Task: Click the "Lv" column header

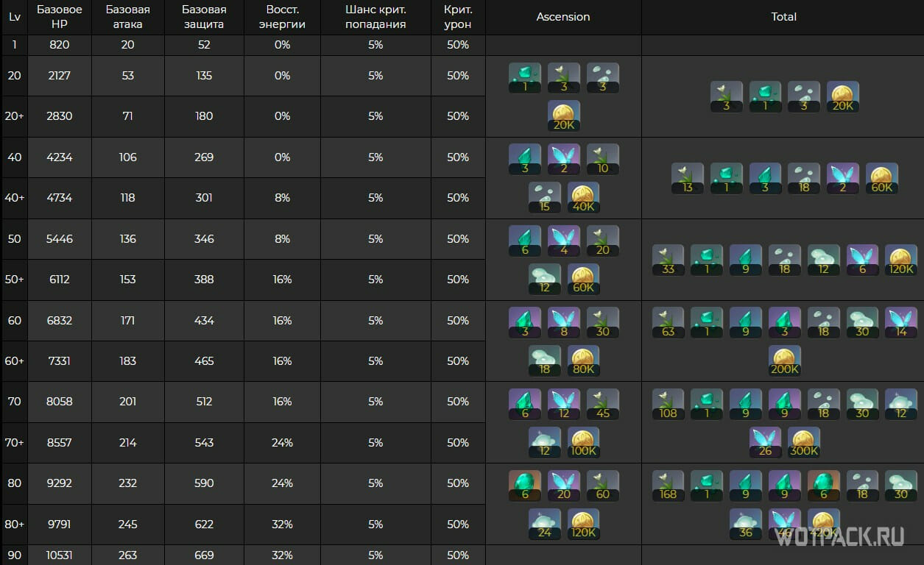Action: [x=15, y=17]
